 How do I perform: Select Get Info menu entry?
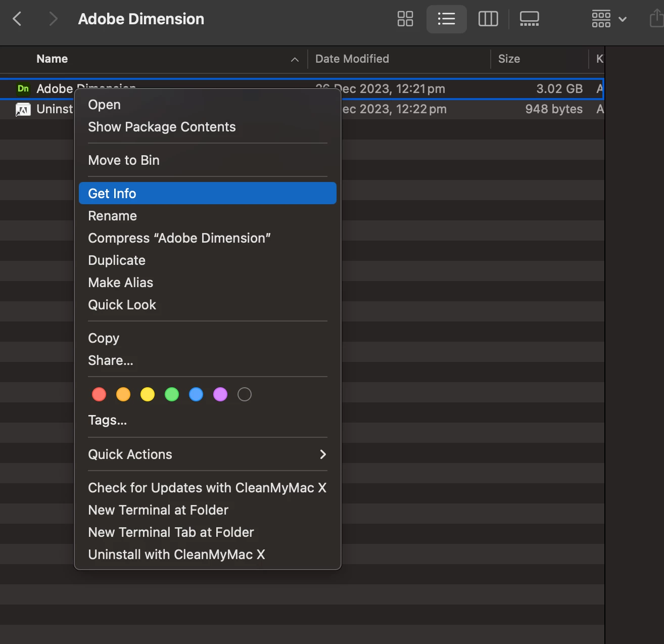[208, 194]
